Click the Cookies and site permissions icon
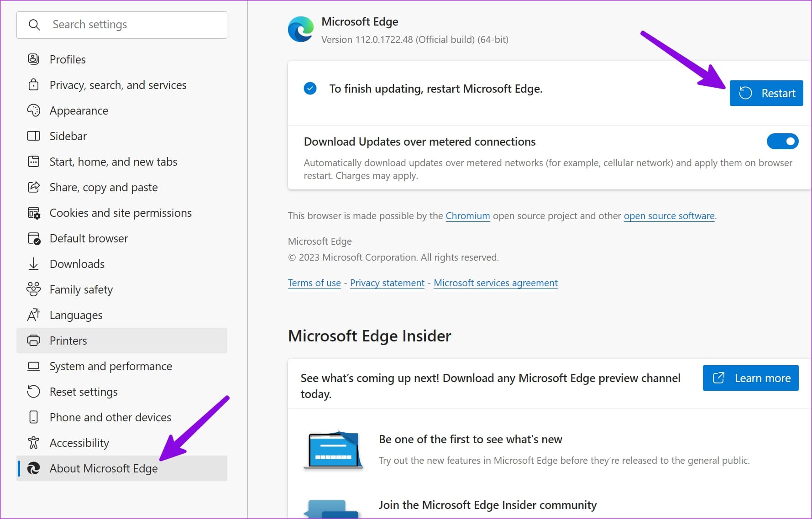 point(34,213)
